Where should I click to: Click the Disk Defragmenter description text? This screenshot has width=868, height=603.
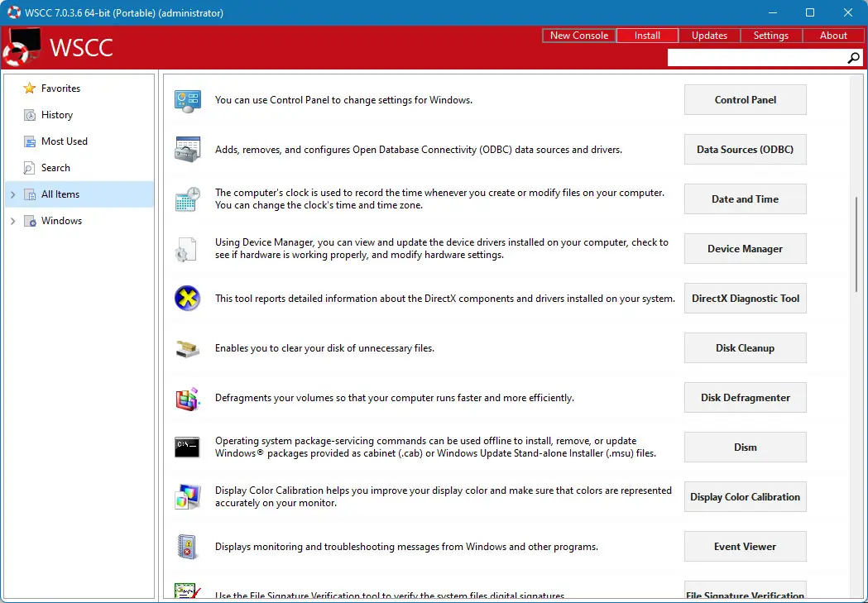[394, 398]
